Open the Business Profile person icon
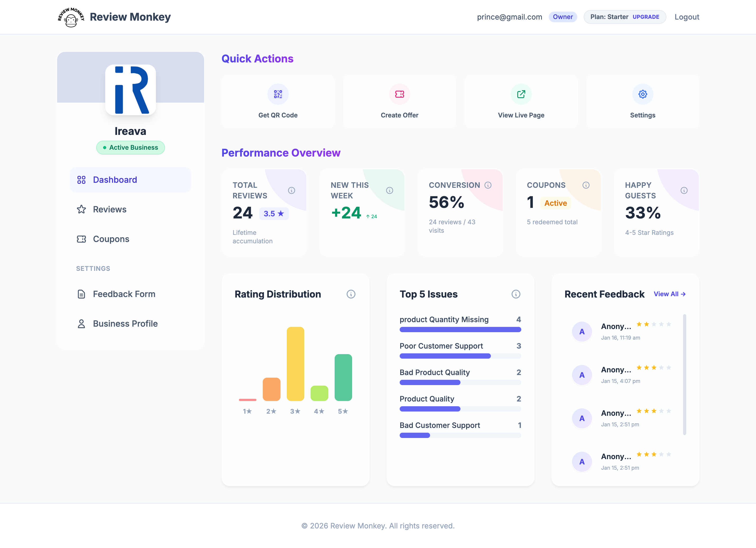This screenshot has height=548, width=756. coord(81,323)
